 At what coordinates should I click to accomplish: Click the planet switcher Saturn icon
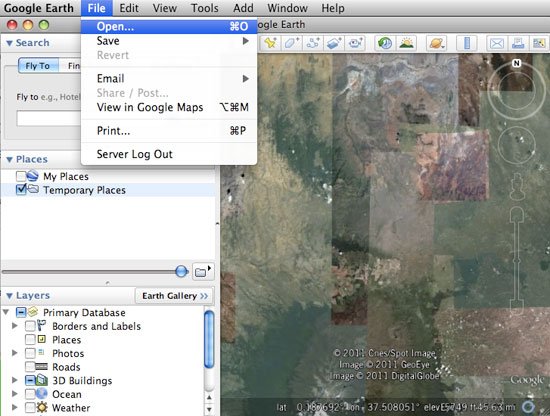tap(436, 43)
